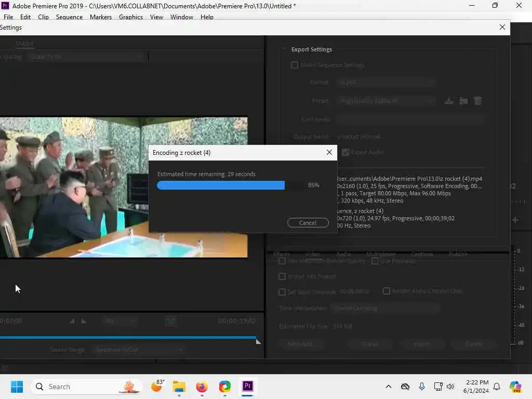Open the Graphics menu

pos(131,17)
